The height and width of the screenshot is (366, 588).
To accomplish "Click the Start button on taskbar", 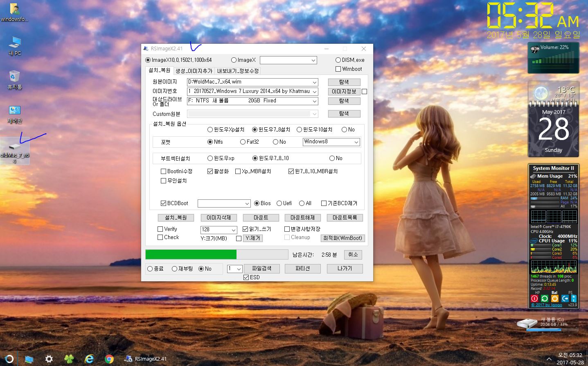I will [x=9, y=359].
